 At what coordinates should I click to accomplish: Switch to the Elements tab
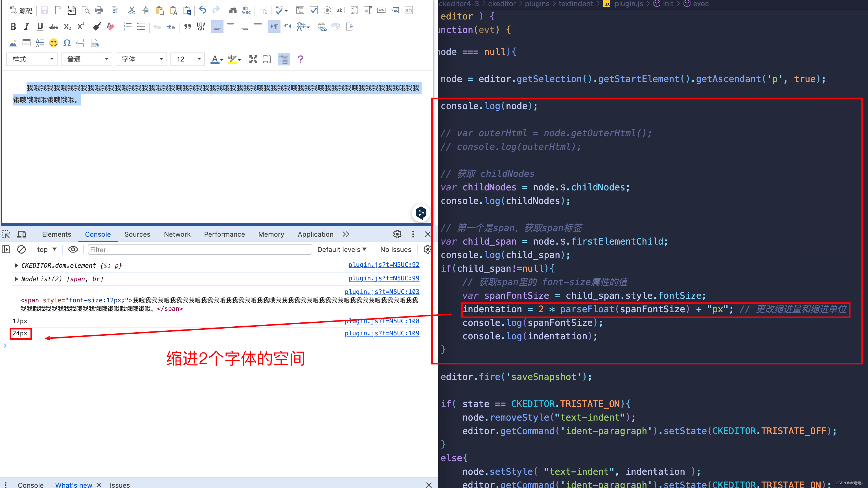56,234
